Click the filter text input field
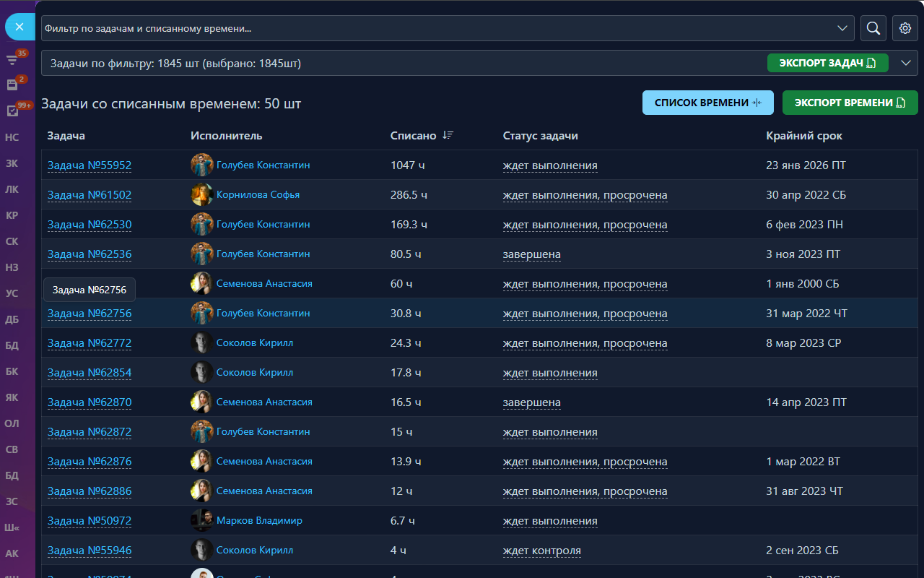The image size is (924, 578). (x=433, y=28)
